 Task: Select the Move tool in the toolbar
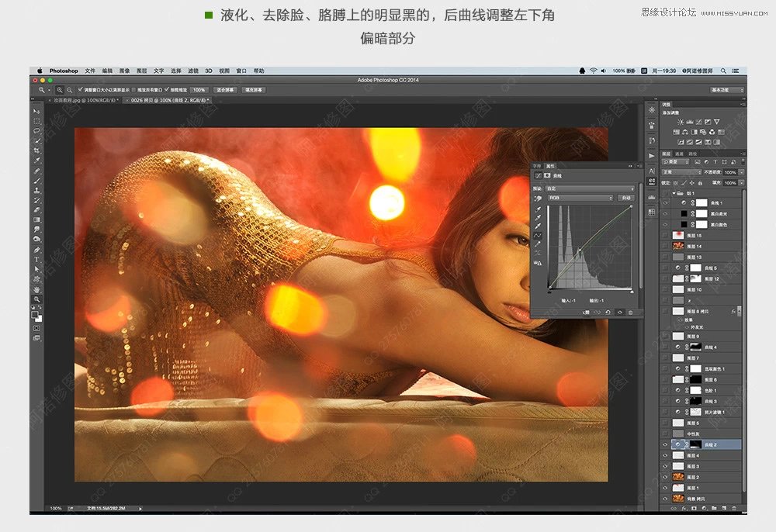pyautogui.click(x=36, y=112)
